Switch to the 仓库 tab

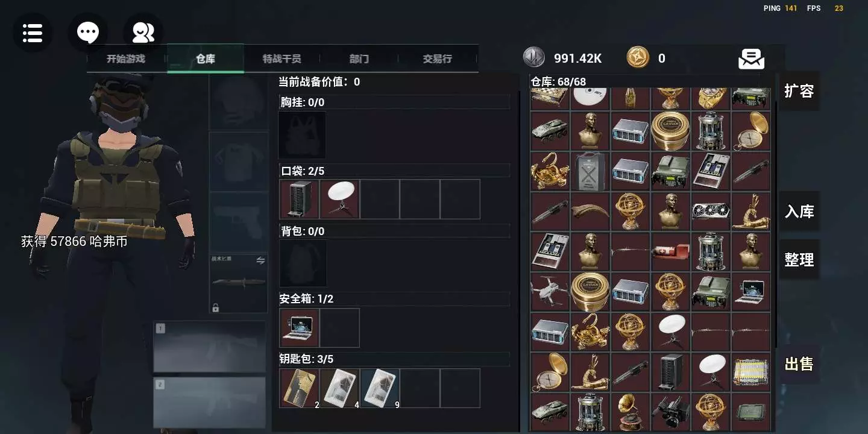pos(206,58)
